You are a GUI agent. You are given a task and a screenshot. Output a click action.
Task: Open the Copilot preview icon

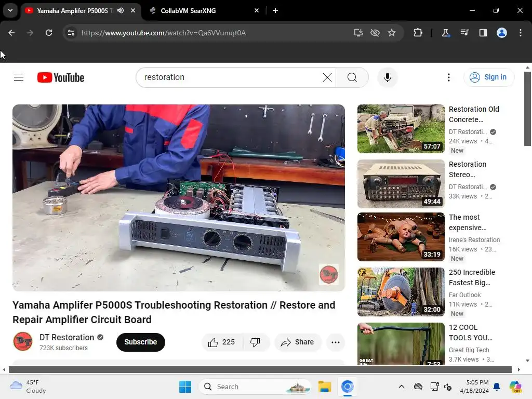515,387
